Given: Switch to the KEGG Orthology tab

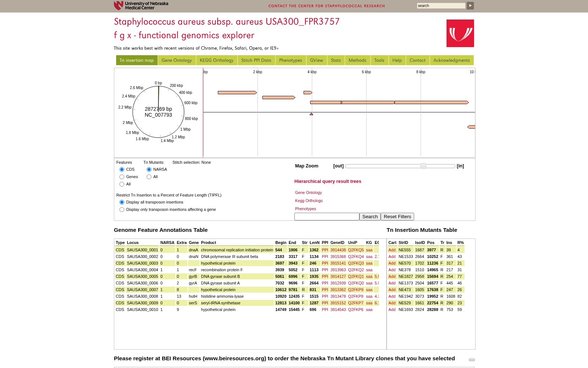Looking at the screenshot, I should [x=217, y=60].
